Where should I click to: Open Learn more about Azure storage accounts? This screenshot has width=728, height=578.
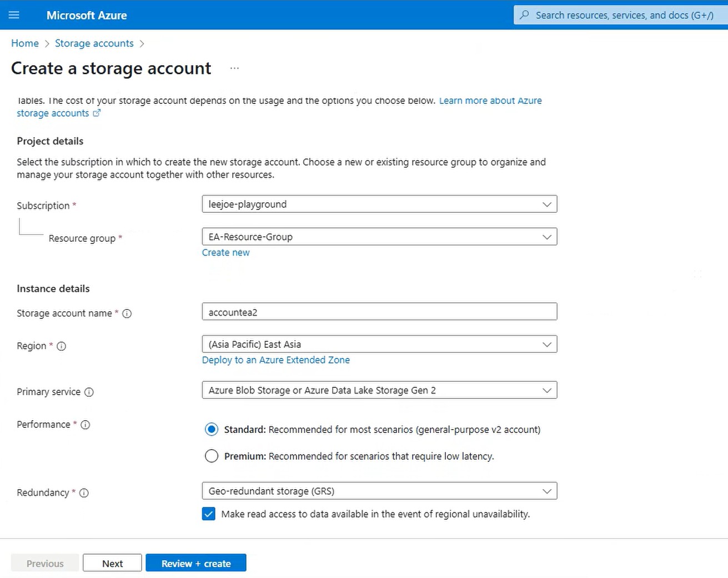pyautogui.click(x=490, y=101)
